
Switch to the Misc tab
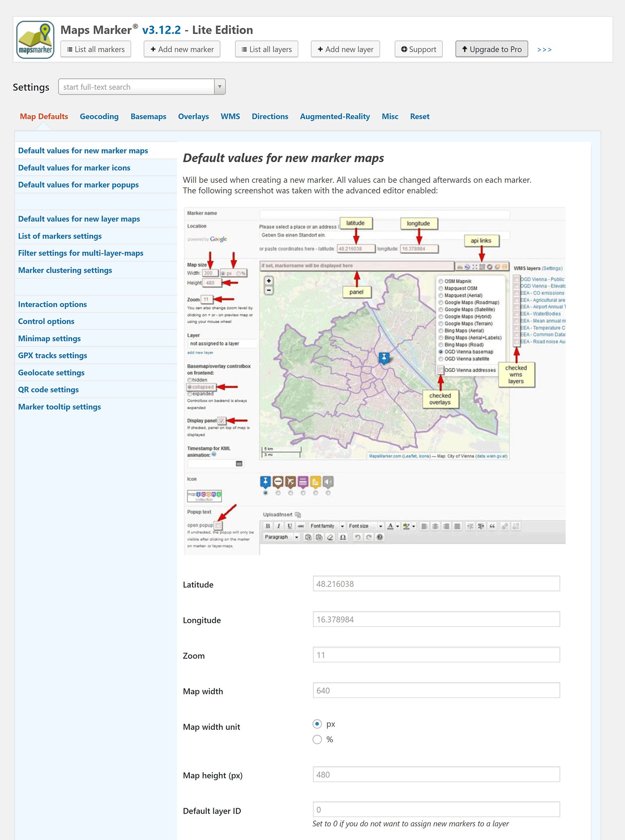pyautogui.click(x=390, y=116)
